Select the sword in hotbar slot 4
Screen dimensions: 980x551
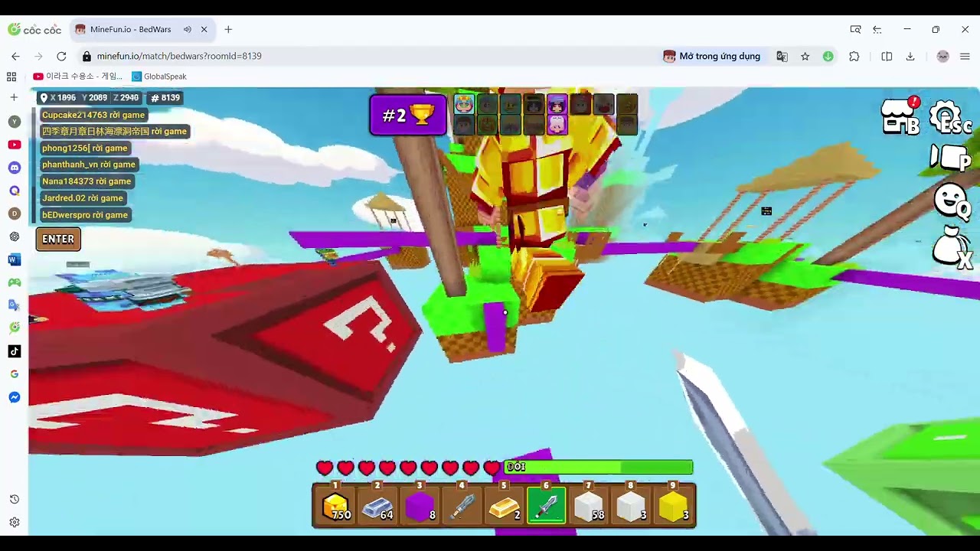coord(462,506)
